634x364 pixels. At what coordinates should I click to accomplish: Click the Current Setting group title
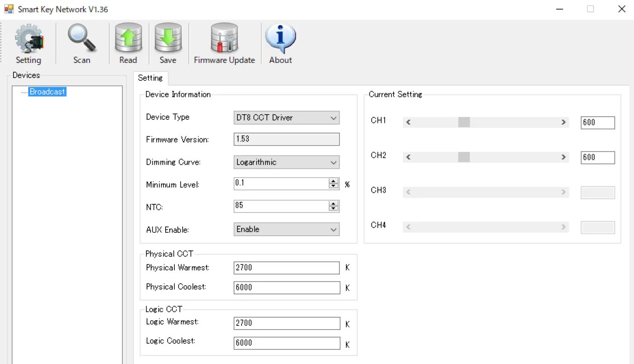(x=395, y=94)
